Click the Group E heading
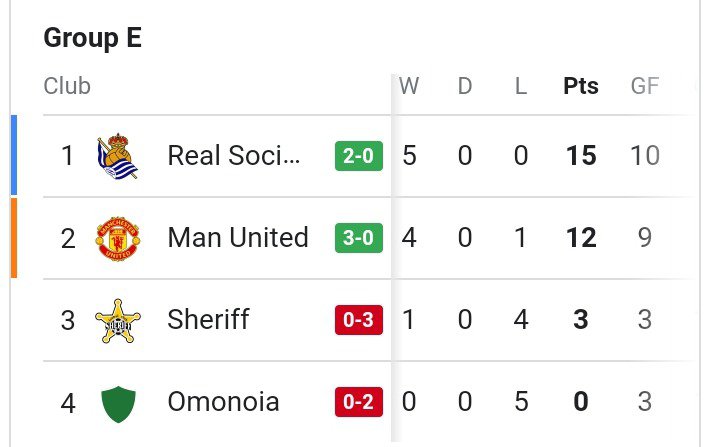The height and width of the screenshot is (447, 709). tap(93, 38)
